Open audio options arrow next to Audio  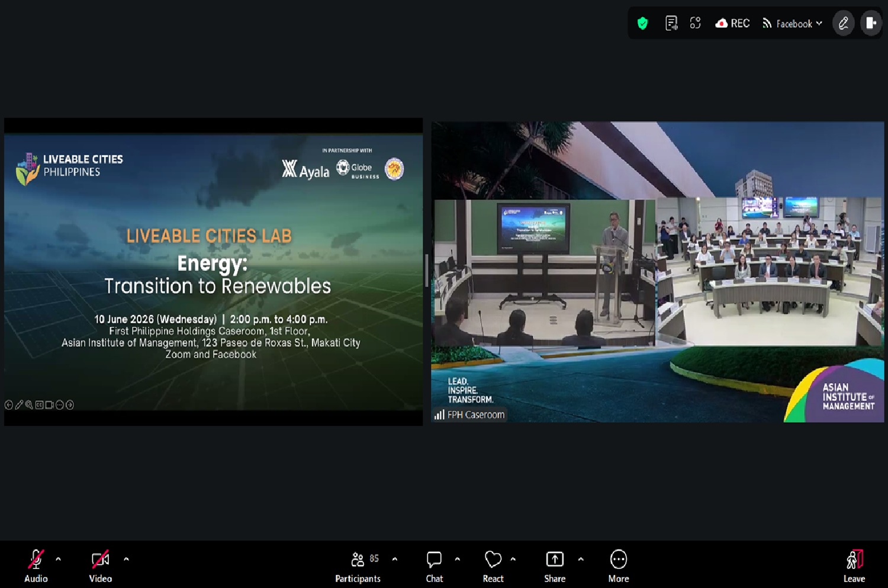[58, 558]
